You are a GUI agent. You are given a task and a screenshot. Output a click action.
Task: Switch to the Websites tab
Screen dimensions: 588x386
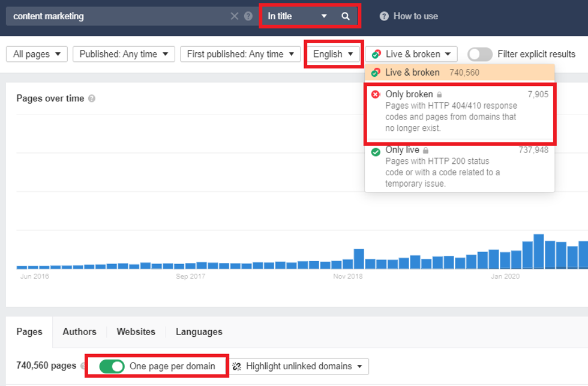[x=136, y=331]
